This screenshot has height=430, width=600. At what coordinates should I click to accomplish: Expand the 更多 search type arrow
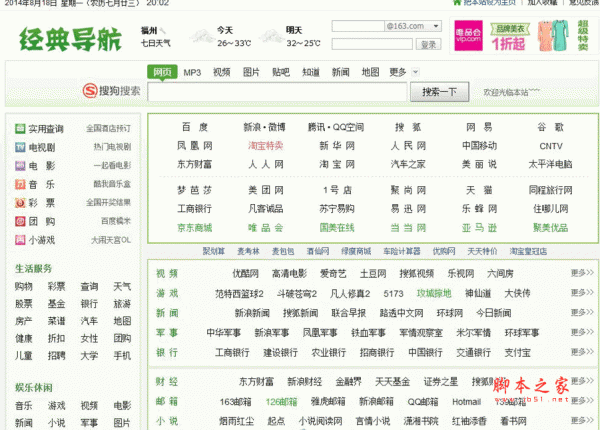click(x=416, y=72)
